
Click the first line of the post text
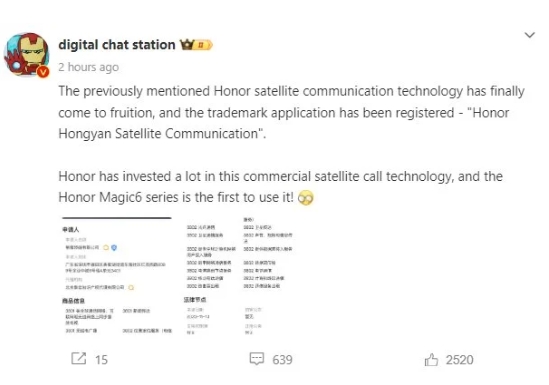click(291, 91)
